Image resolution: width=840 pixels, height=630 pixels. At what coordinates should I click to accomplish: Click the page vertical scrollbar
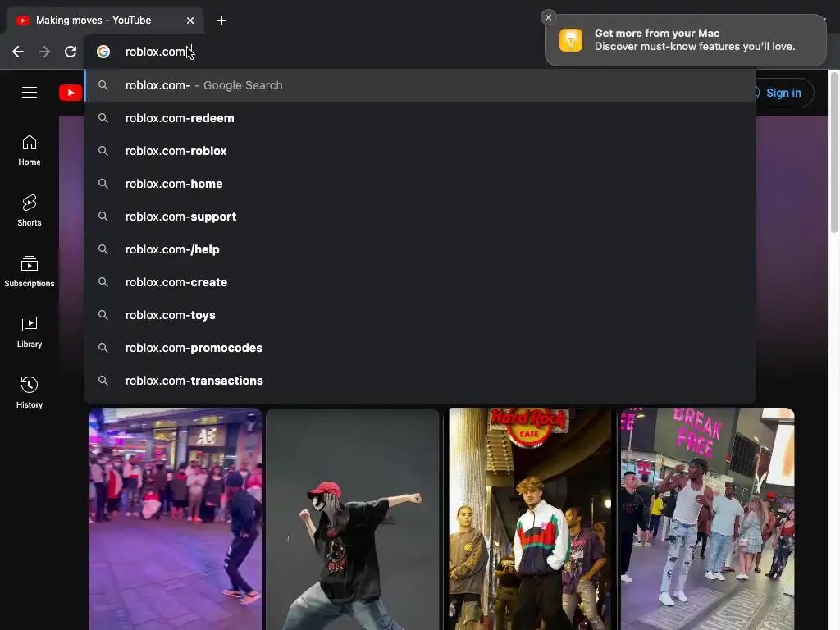833,153
